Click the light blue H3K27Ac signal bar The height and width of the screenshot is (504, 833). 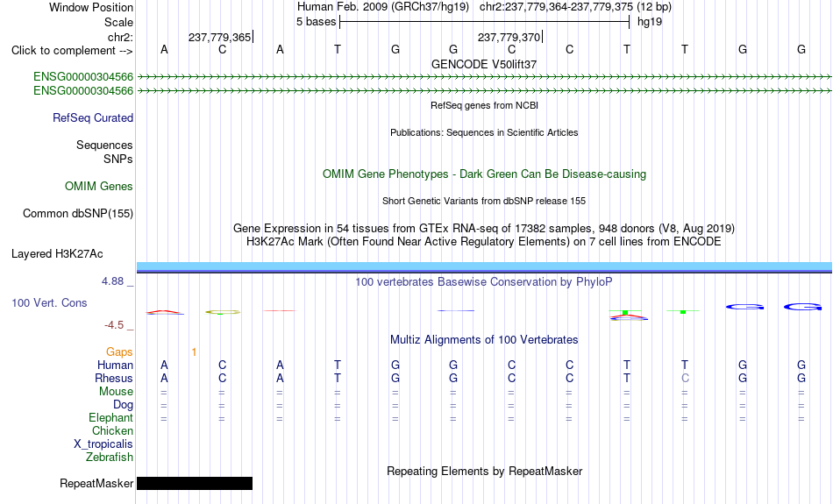coord(484,266)
